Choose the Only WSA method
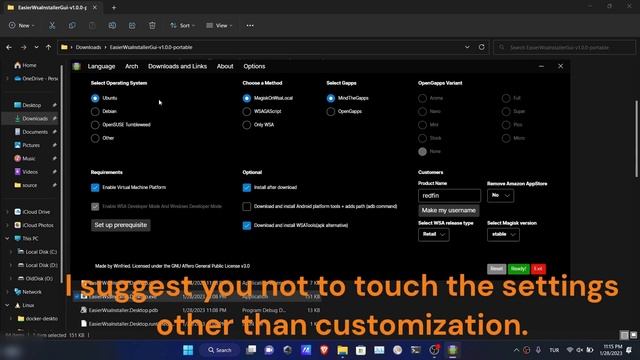Screen dimensions: 640x360 [x=247, y=125]
